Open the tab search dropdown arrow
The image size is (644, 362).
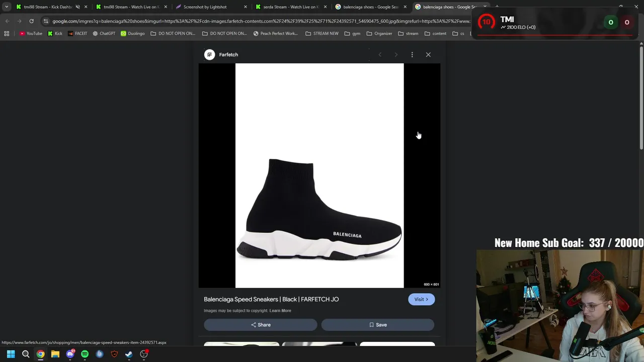6,7
